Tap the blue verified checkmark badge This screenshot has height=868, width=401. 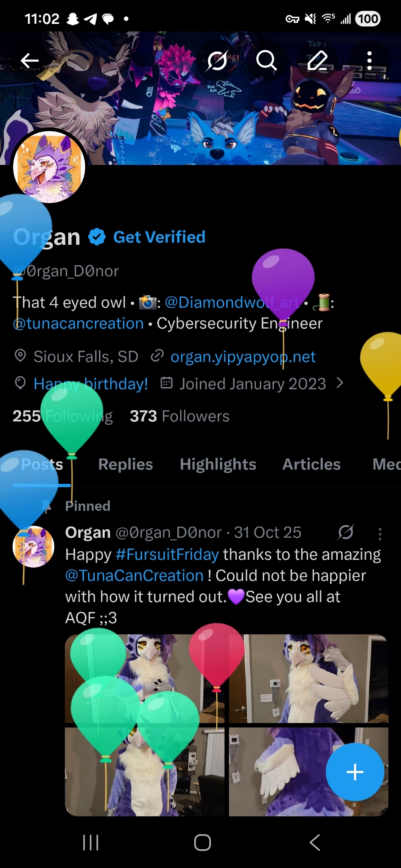(x=97, y=237)
